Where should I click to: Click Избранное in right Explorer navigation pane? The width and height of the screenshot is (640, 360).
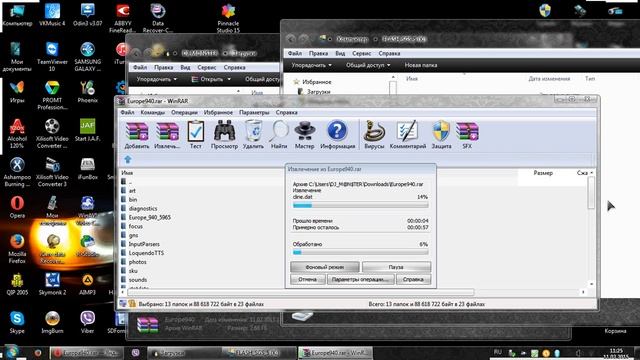[x=316, y=82]
